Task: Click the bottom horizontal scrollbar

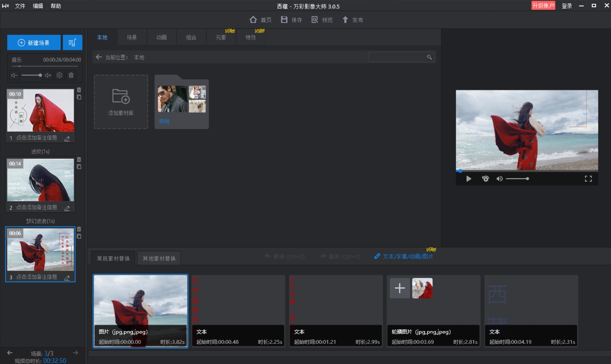Action: coord(349,353)
